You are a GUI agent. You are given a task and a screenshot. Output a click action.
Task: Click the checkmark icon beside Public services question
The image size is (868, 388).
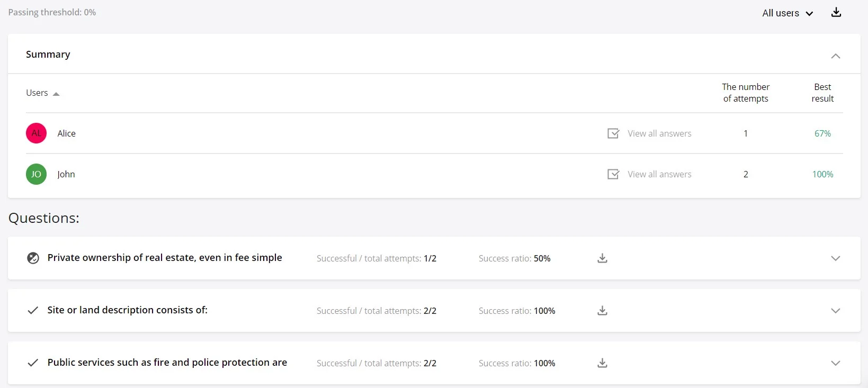coord(33,363)
